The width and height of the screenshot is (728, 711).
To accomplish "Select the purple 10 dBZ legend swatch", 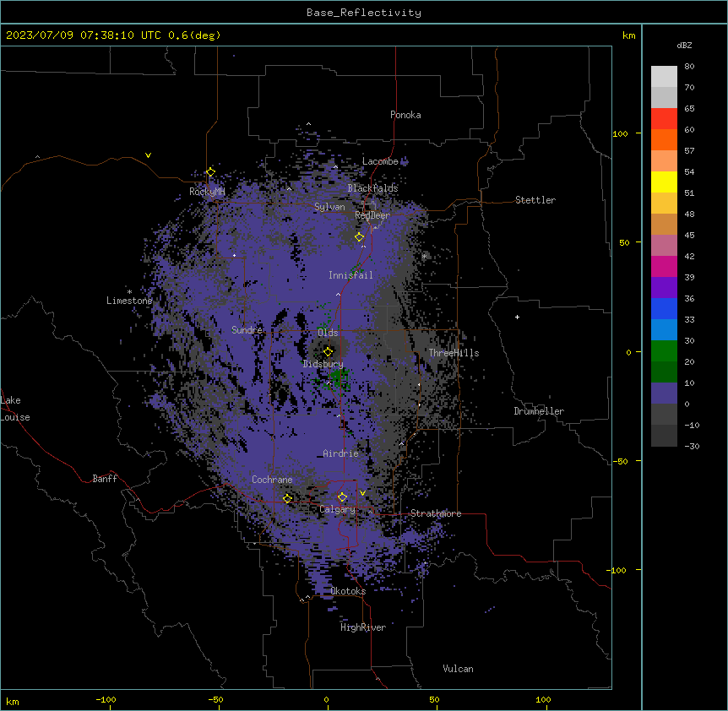I will pyautogui.click(x=664, y=393).
